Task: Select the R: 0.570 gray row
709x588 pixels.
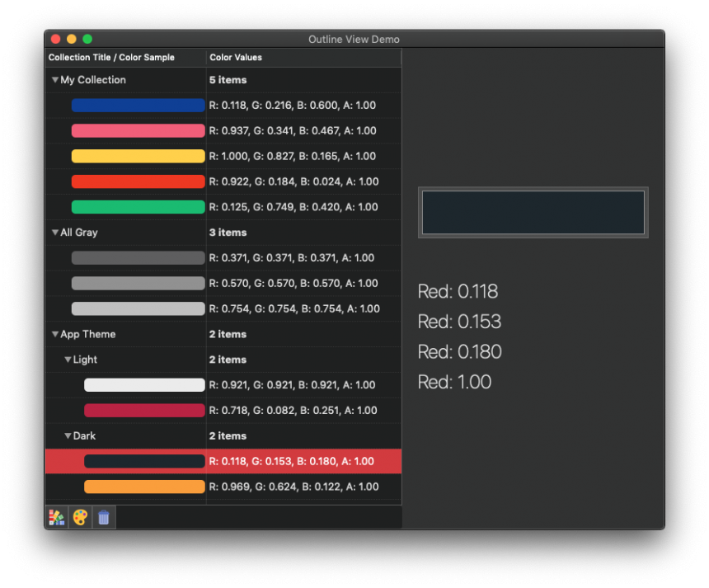Action: tap(293, 283)
